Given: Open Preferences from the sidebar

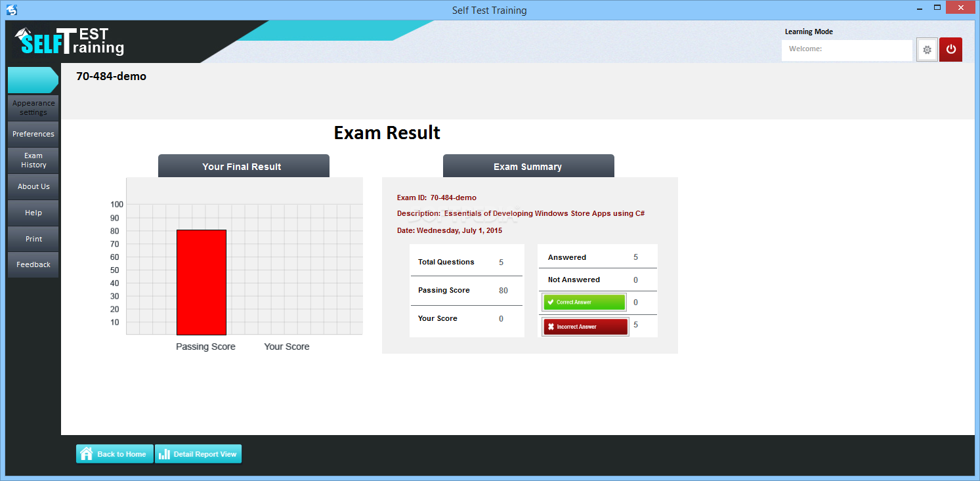Looking at the screenshot, I should point(33,134).
